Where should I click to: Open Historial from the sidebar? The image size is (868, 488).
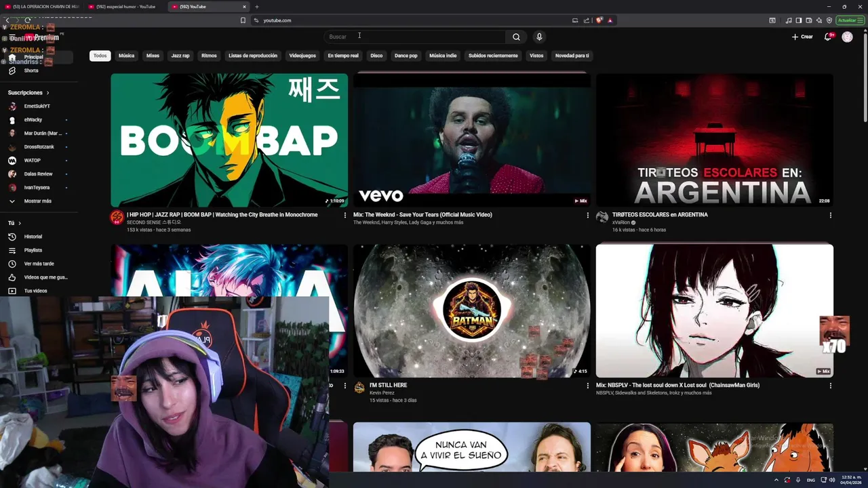pos(37,237)
